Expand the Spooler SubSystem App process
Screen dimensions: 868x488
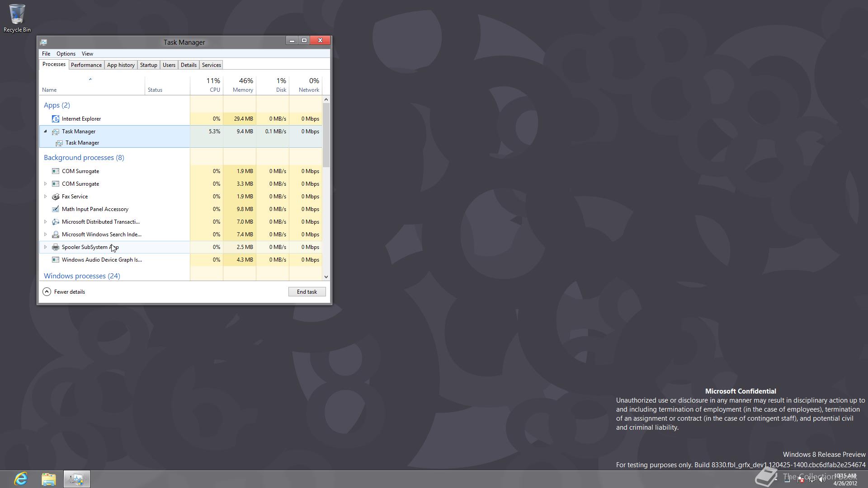pyautogui.click(x=45, y=247)
